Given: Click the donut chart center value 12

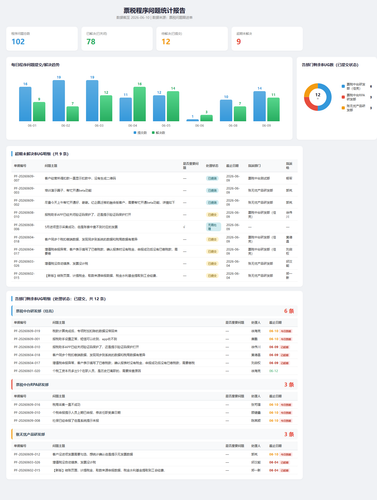Looking at the screenshot, I should 318,95.
